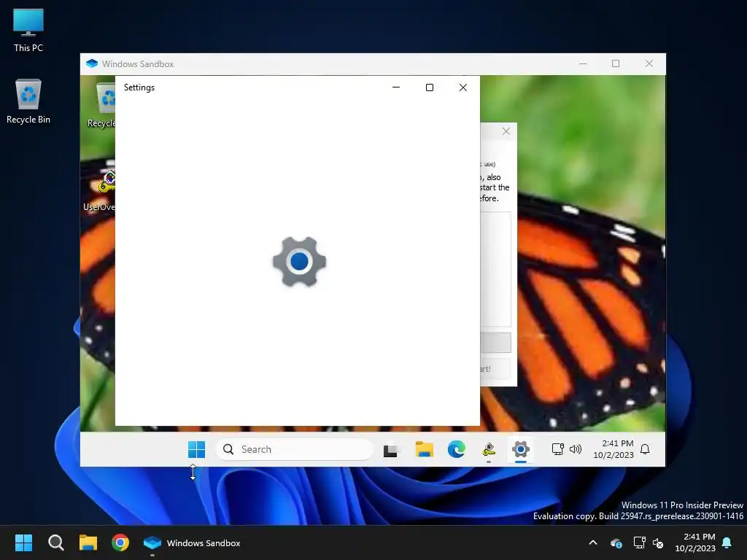Close the Settings window
Screen dimensions: 747x560
(463, 87)
